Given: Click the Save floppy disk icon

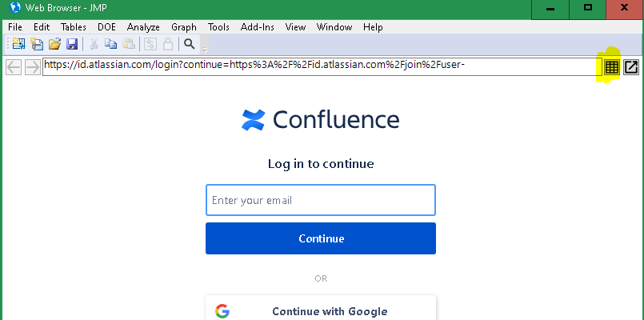Looking at the screenshot, I should point(71,44).
